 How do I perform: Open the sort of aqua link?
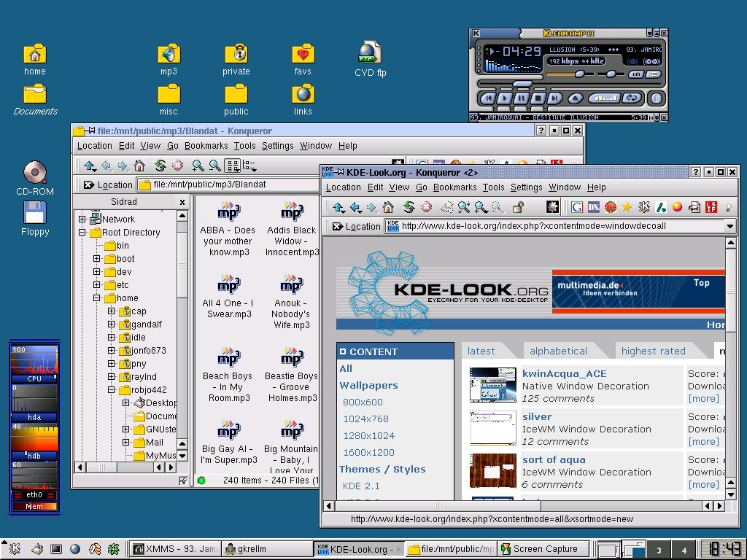point(554,459)
